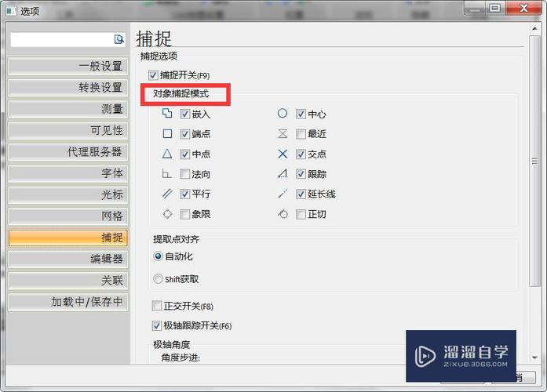Click the 正切 tangent snap icon
Image resolution: width=547 pixels, height=392 pixels.
click(x=283, y=213)
